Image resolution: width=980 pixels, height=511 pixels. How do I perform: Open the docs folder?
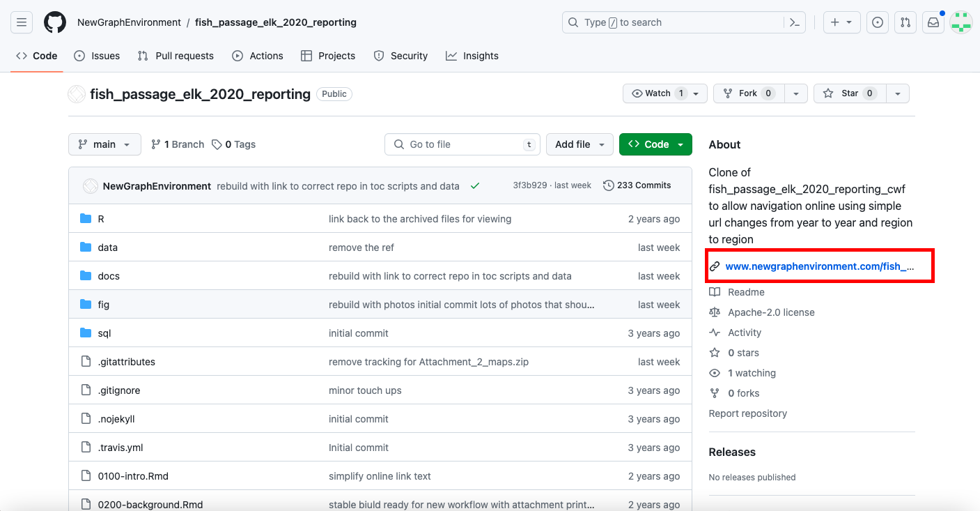tap(109, 276)
